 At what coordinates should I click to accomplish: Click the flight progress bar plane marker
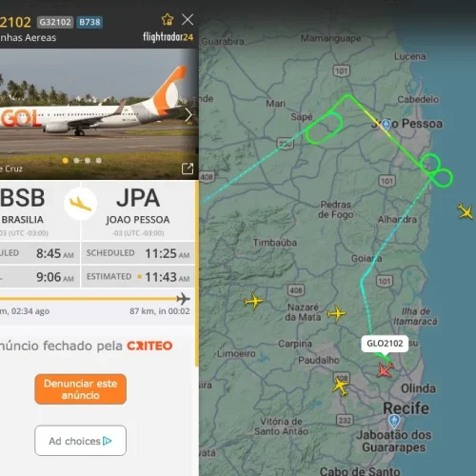[183, 299]
